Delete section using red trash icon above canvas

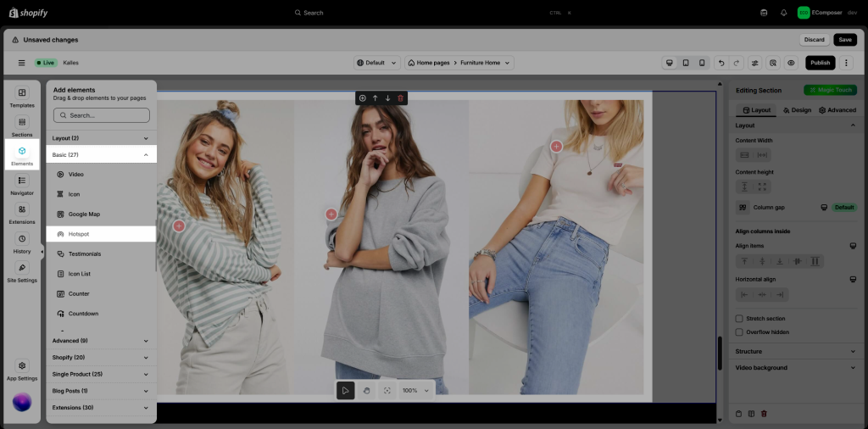click(x=401, y=98)
